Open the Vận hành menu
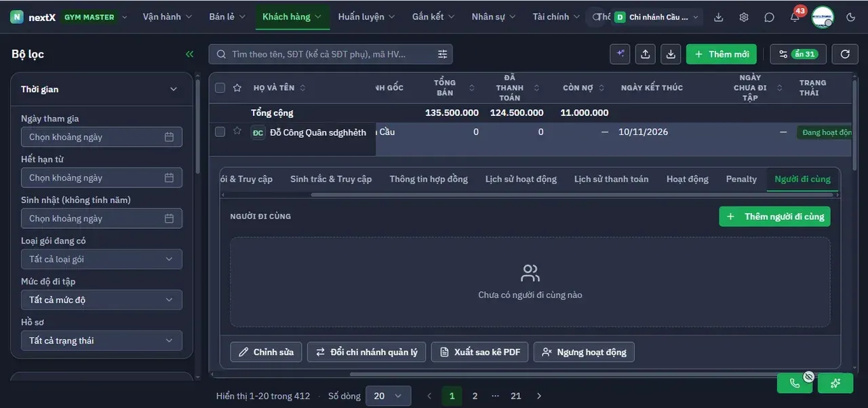 (167, 17)
